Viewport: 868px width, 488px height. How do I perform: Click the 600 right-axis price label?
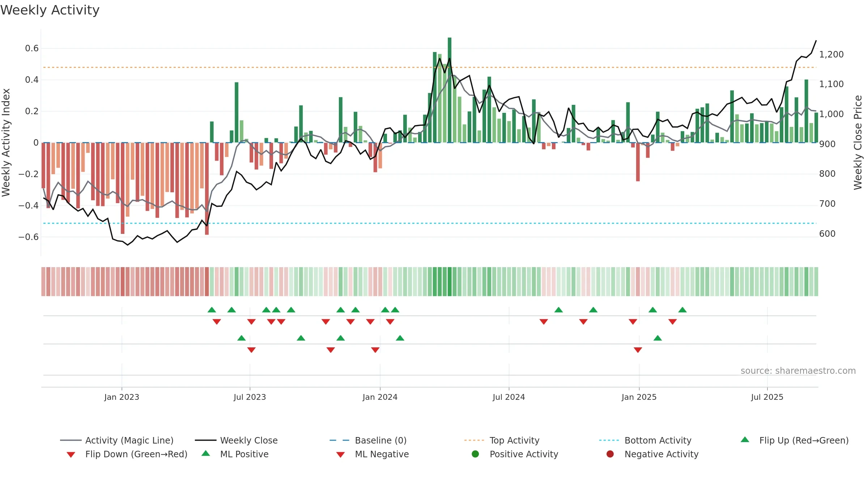tap(827, 234)
